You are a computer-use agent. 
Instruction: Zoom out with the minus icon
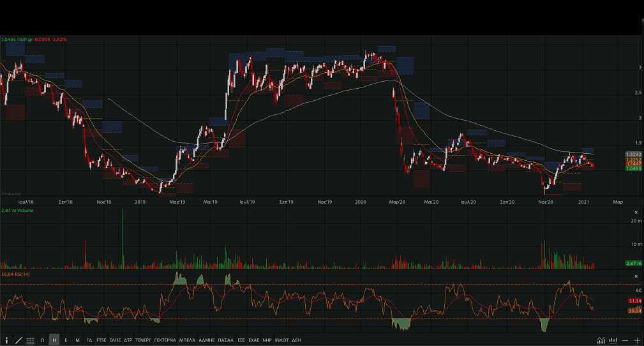pos(625,340)
